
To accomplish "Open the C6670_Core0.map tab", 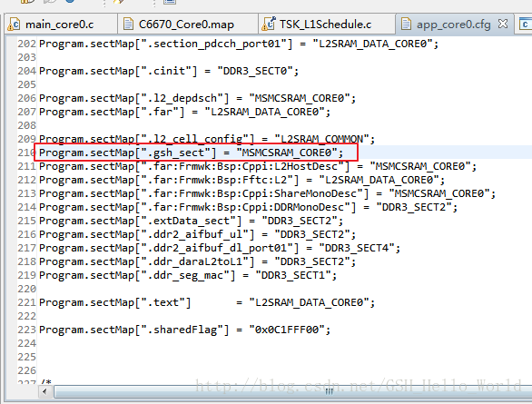I will pos(188,25).
